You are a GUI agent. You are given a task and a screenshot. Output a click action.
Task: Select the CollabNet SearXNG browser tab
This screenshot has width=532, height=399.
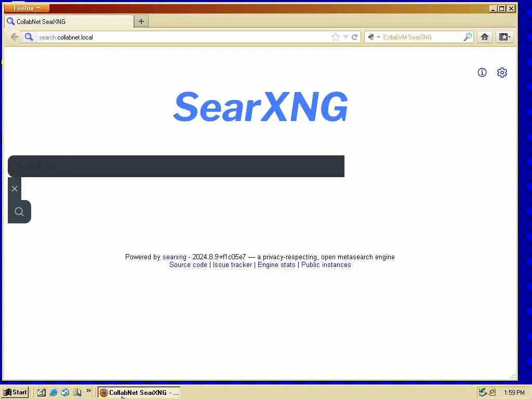[70, 22]
